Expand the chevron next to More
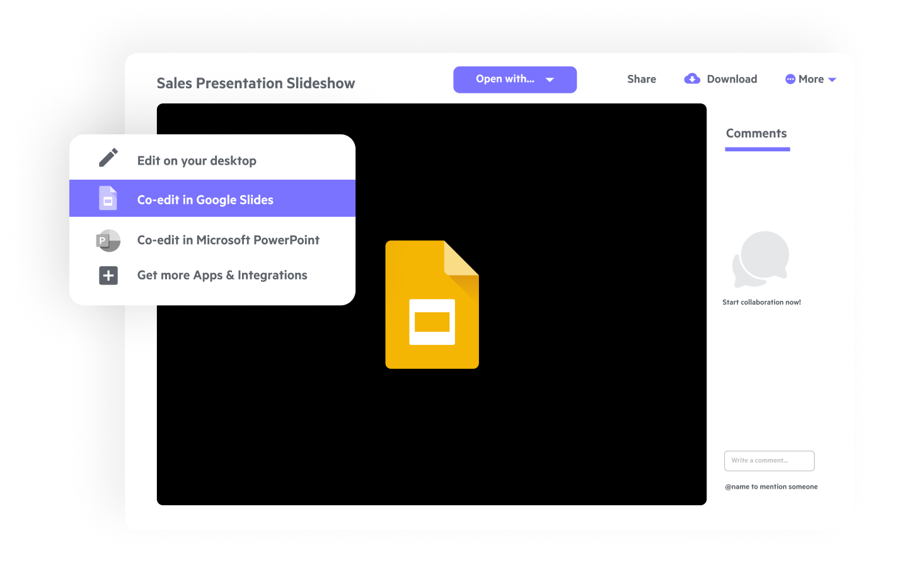 point(832,79)
